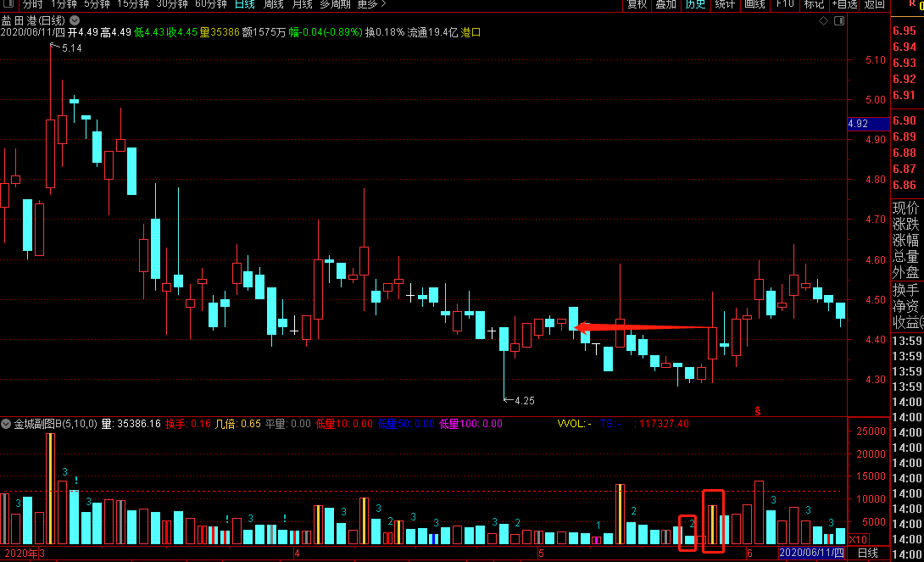This screenshot has height=562, width=924.
Task: Toggle the side panel icon above the chart
Action: (x=839, y=20)
